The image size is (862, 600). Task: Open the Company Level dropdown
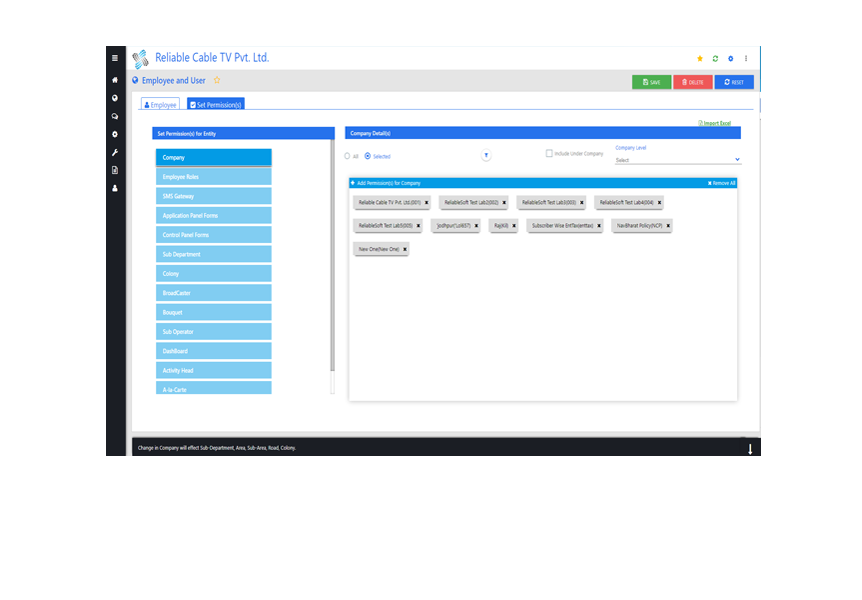tap(677, 160)
